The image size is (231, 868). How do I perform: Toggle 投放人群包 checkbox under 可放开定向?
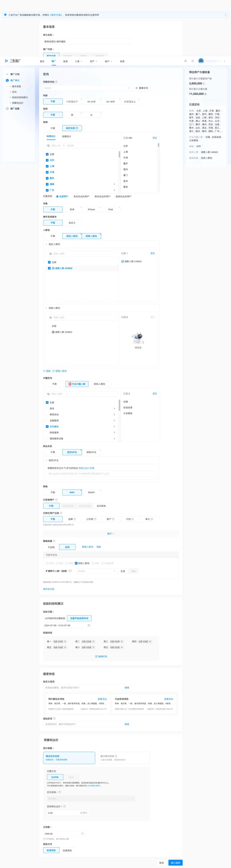(x=76, y=563)
